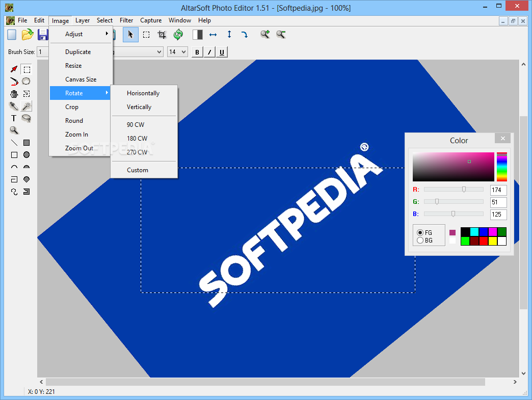Select the FG radio button
Viewport: 532px width, 400px height.
(420, 233)
